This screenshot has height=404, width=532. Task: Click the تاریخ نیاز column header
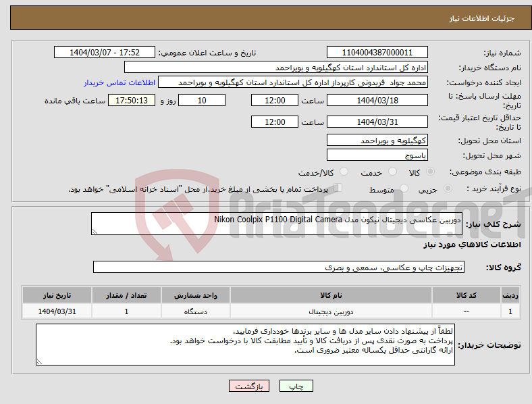[x=57, y=295]
